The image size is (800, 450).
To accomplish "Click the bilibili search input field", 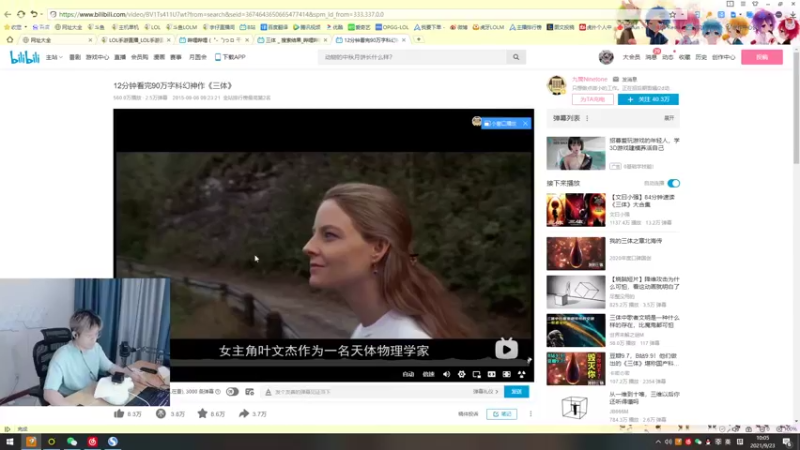I will (413, 57).
